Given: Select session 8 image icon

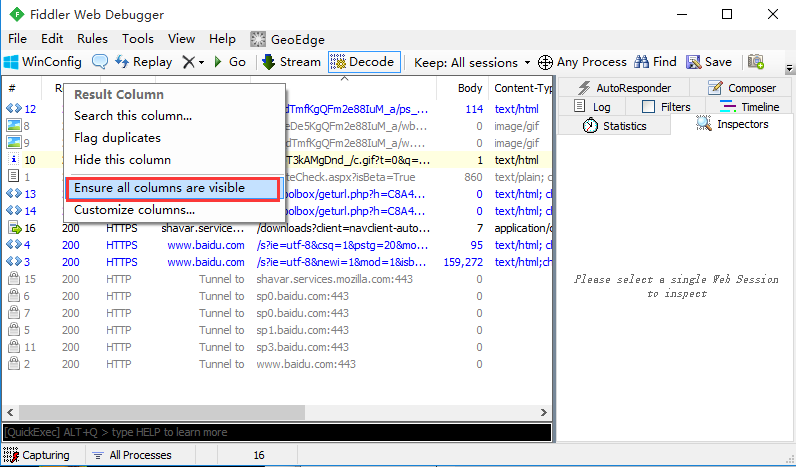Looking at the screenshot, I should [x=14, y=126].
